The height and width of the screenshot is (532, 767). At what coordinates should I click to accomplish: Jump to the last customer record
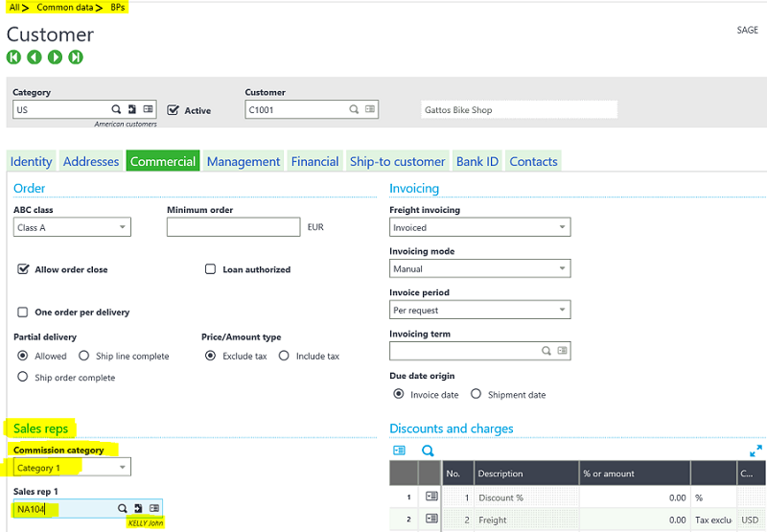[x=76, y=58]
